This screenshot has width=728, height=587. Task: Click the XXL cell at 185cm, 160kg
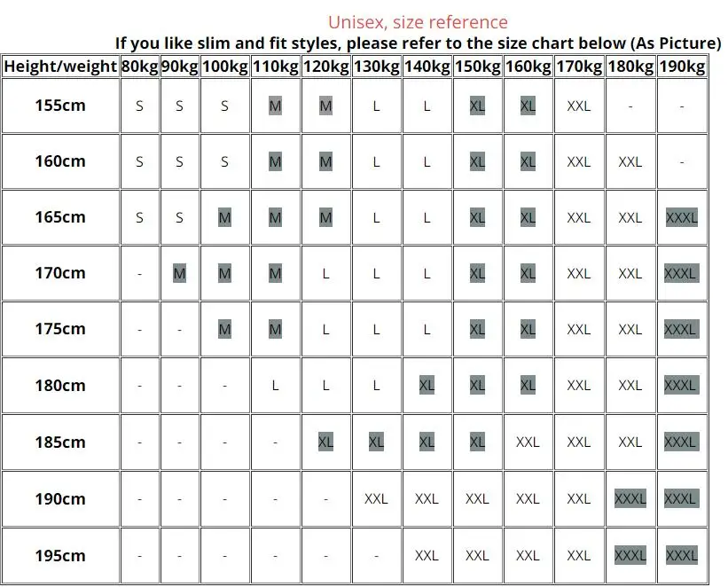(528, 442)
